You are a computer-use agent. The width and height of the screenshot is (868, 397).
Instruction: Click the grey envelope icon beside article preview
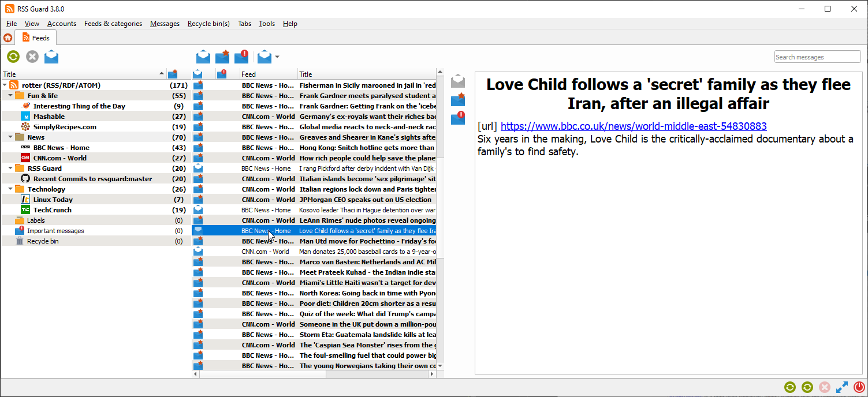pyautogui.click(x=458, y=81)
